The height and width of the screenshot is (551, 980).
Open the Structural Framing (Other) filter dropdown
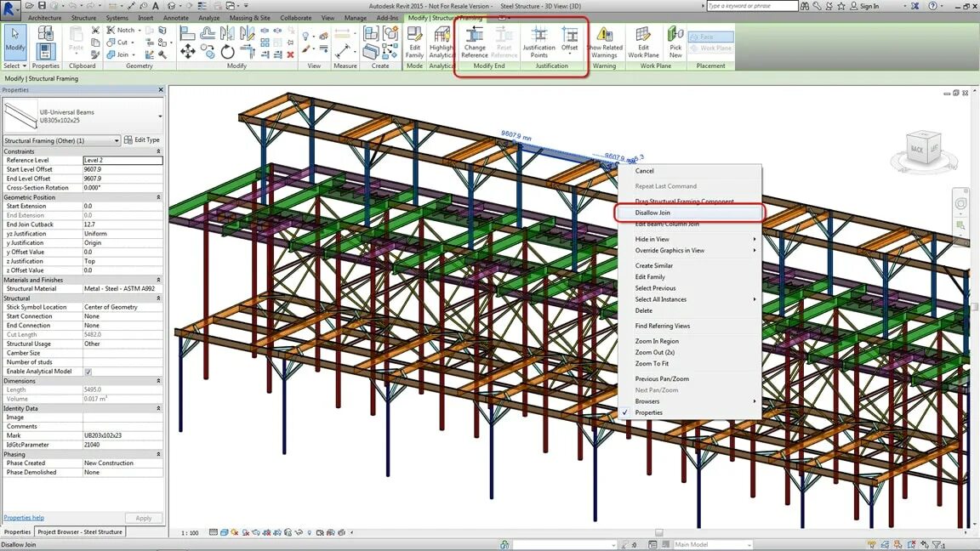[x=117, y=140]
